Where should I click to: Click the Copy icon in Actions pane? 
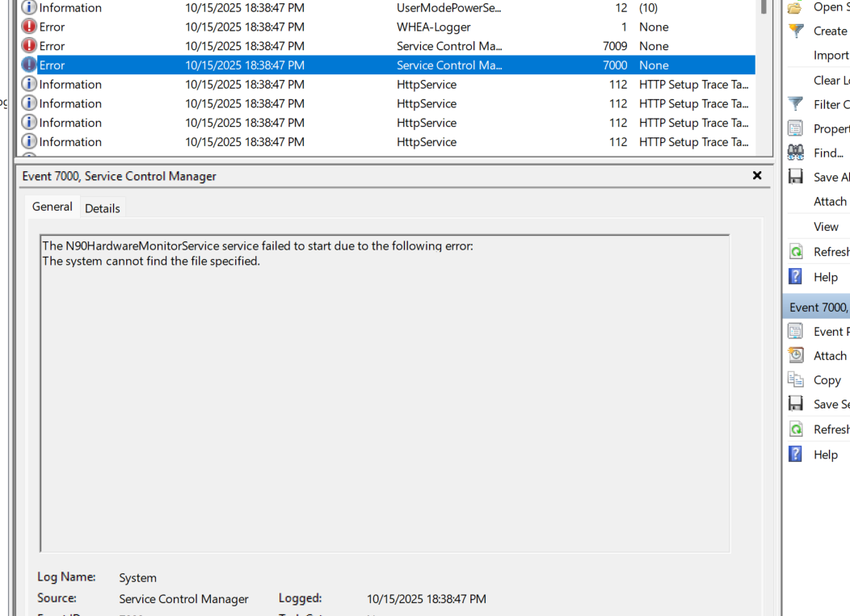coord(796,379)
